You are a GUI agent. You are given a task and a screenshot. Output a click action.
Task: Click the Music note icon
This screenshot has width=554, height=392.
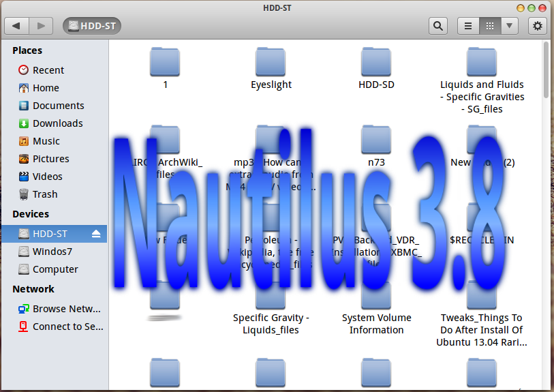pos(24,141)
